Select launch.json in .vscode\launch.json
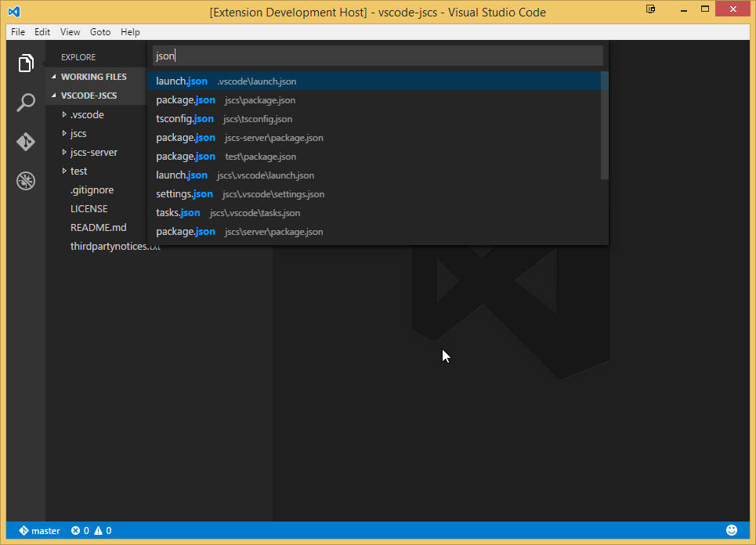Screen dimensions: 756x545 coord(374,81)
